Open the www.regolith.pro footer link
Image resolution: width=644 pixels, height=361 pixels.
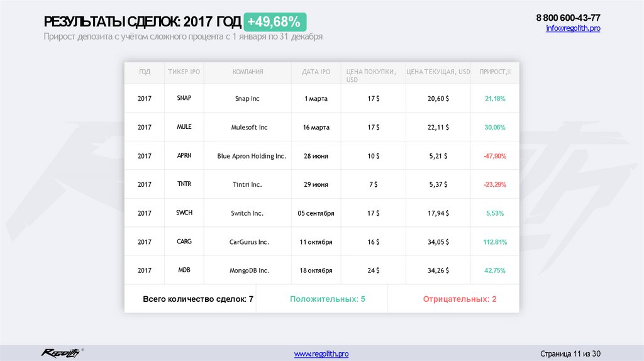point(321,353)
